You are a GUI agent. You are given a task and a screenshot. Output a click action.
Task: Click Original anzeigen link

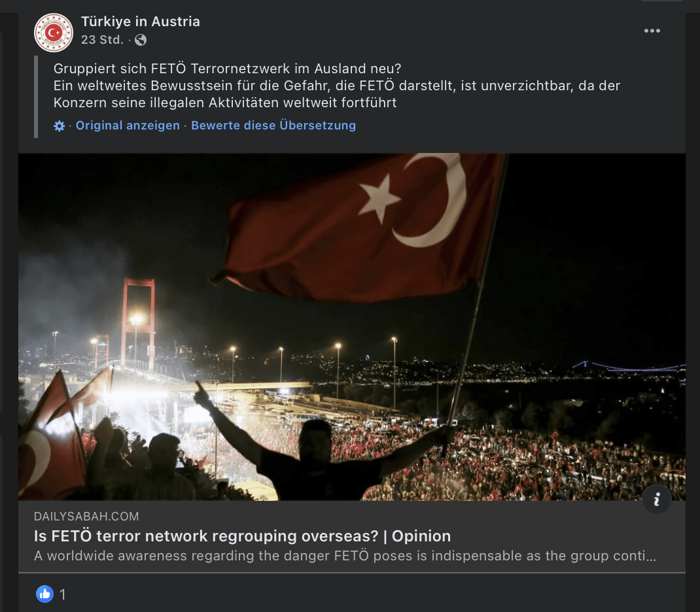[128, 126]
